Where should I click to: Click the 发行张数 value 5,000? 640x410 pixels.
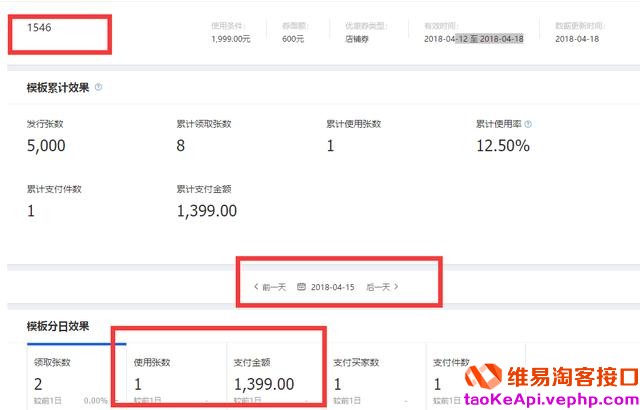coord(46,146)
